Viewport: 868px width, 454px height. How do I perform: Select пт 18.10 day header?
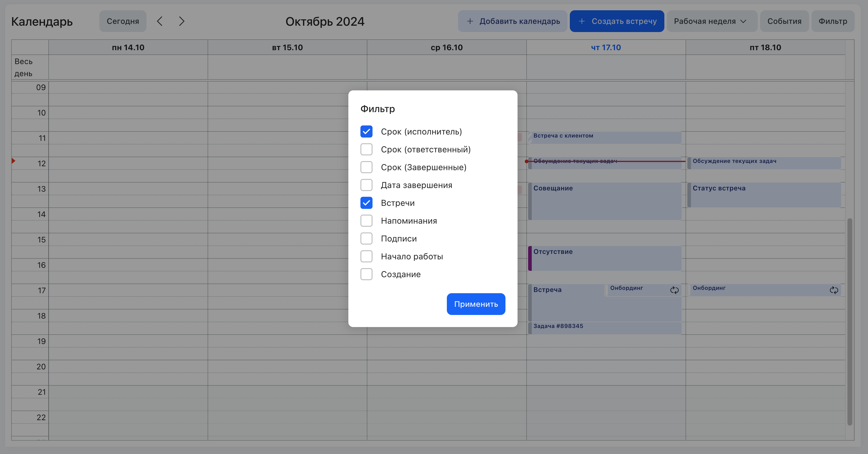tap(765, 47)
